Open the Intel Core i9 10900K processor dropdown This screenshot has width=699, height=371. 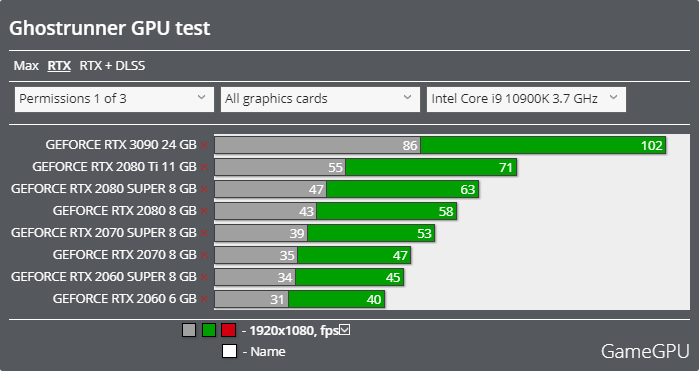pyautogui.click(x=526, y=99)
